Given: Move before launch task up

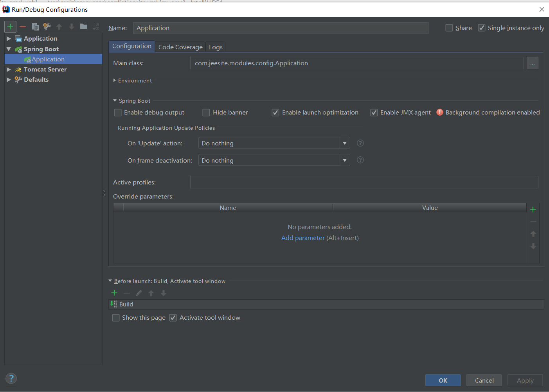Looking at the screenshot, I should point(151,293).
